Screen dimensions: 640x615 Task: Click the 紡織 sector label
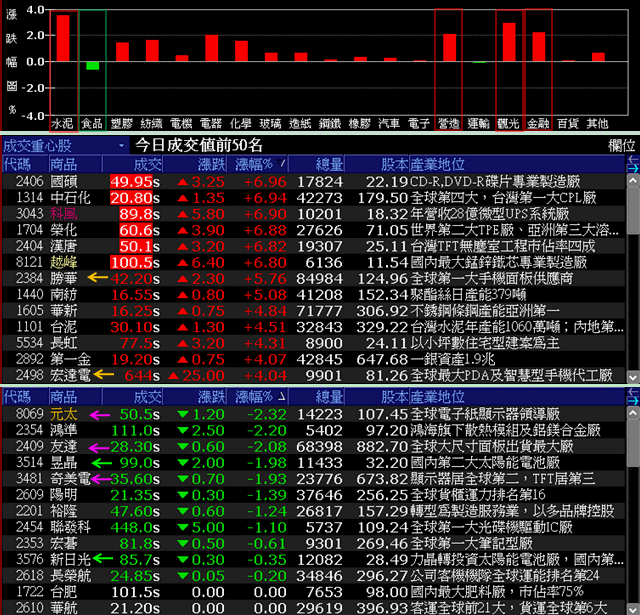point(151,124)
